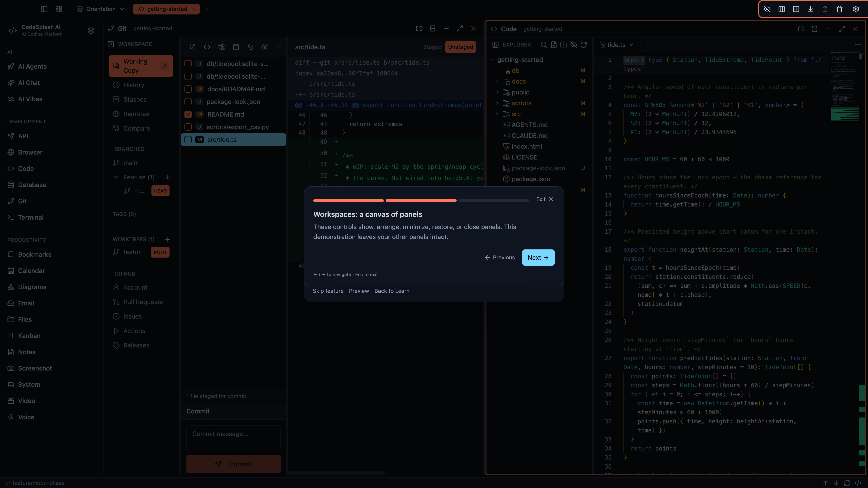The image size is (868, 488).
Task: Check the src/tide.ts staging checkbox
Action: click(188, 140)
